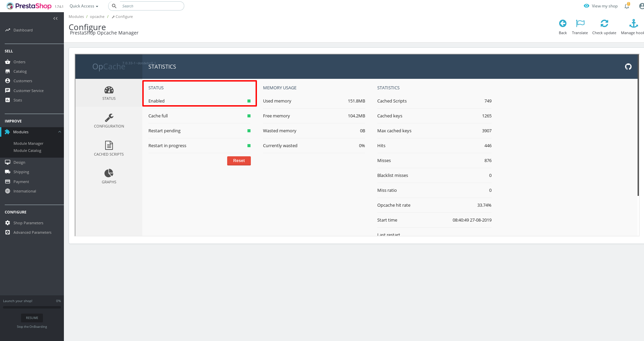
Task: Click the OpCache logo text
Action: coord(109,67)
